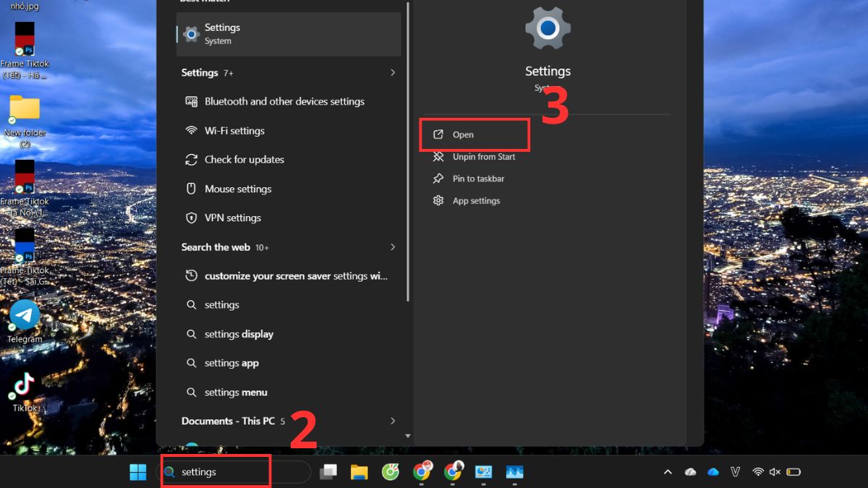This screenshot has height=488, width=868.
Task: Click the V-shaped tray icon
Action: click(x=736, y=472)
